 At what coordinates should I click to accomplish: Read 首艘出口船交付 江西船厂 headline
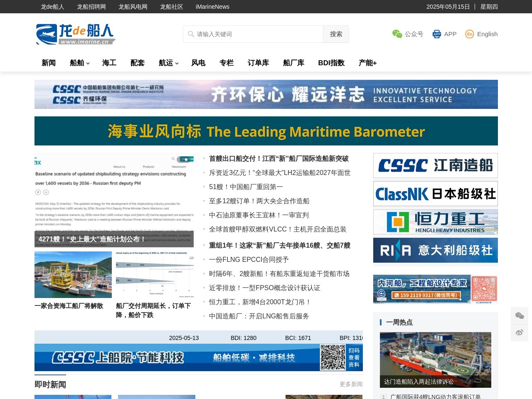point(279,159)
